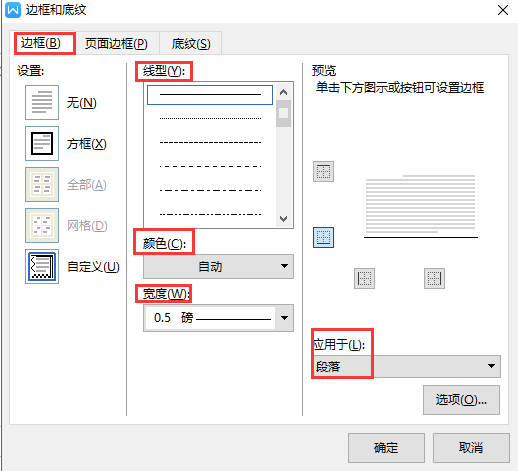Switch to the 底纹(S) tab
This screenshot has width=518, height=471.
point(191,43)
